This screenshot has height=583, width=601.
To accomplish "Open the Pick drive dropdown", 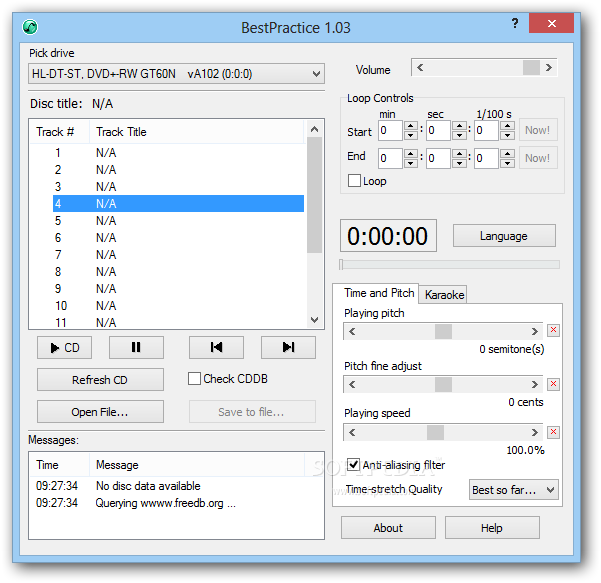I will point(176,74).
